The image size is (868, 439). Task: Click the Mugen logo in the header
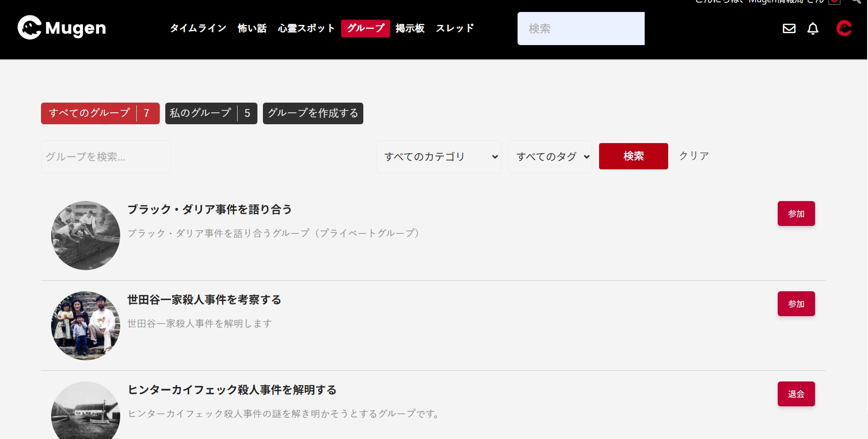click(x=62, y=28)
